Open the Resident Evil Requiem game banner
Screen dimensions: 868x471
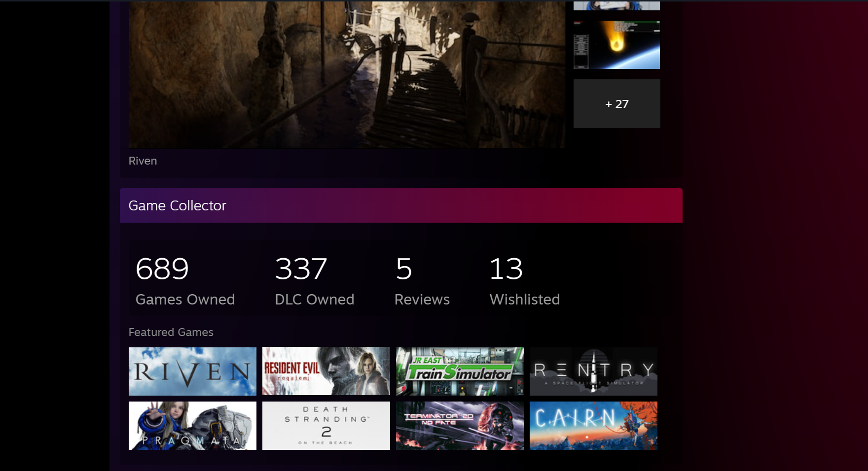pyautogui.click(x=326, y=371)
